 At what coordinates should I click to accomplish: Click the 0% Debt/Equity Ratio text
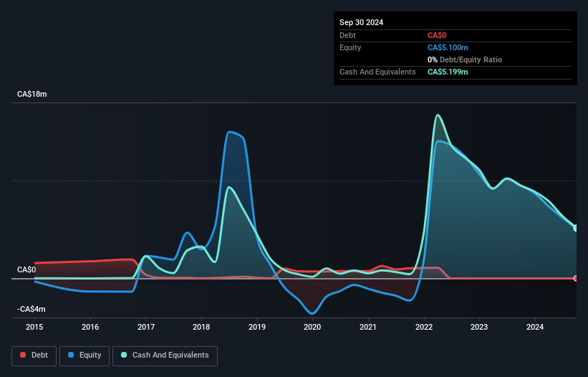pyautogui.click(x=465, y=59)
